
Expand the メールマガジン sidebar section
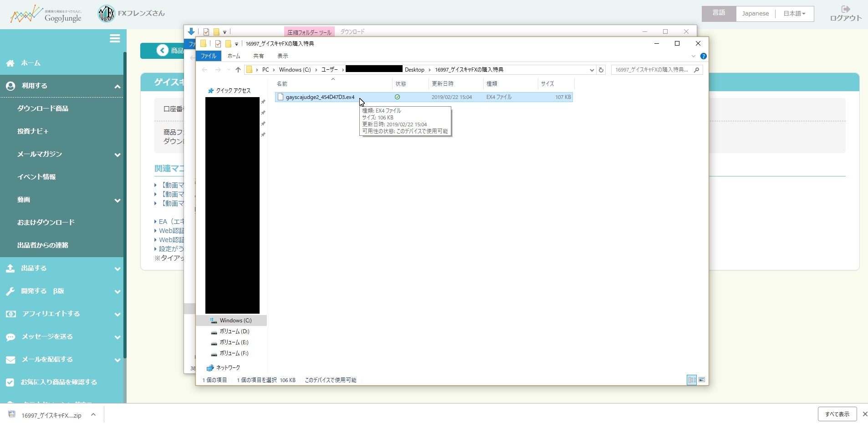click(x=117, y=155)
